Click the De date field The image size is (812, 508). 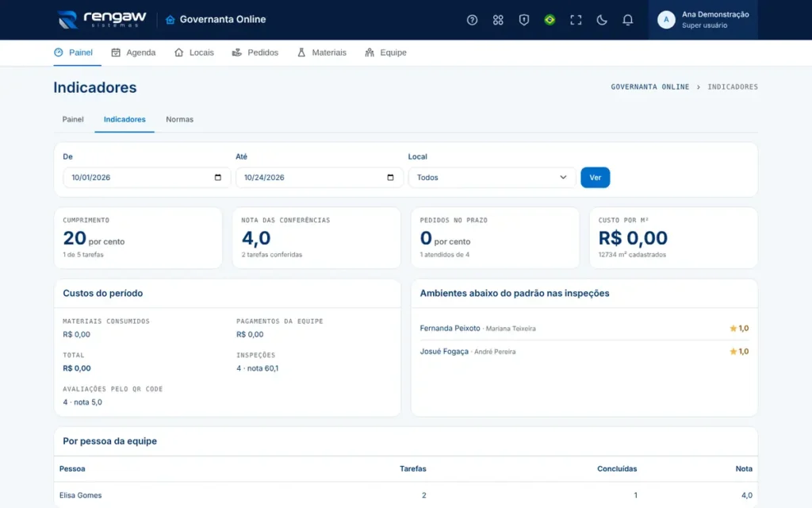[147, 177]
